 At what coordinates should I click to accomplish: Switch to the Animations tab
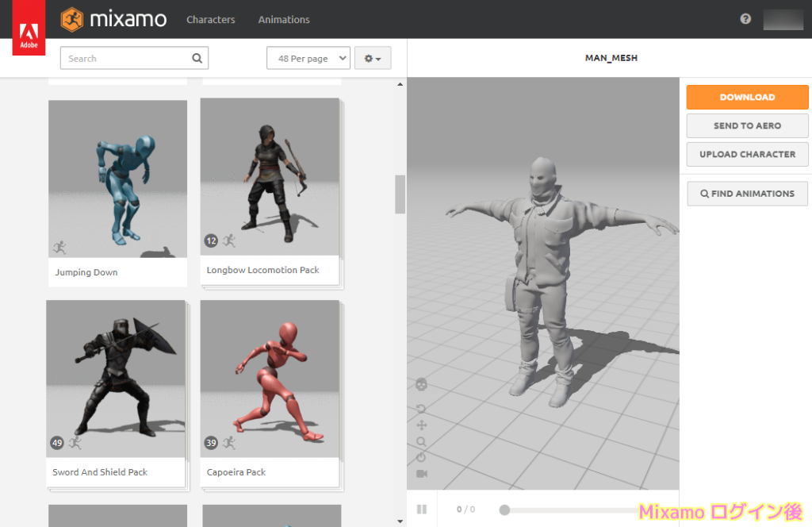[x=283, y=19]
